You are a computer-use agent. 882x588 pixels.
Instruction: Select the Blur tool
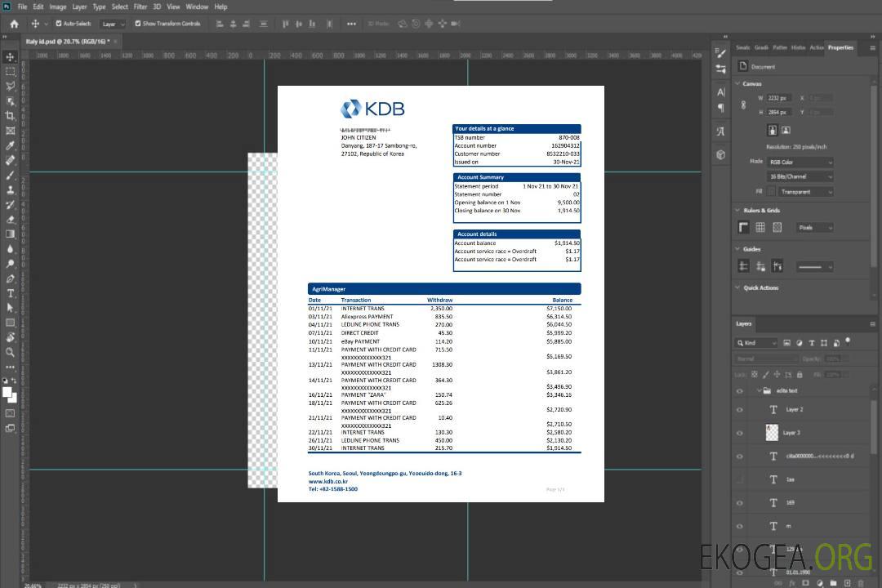(10, 249)
